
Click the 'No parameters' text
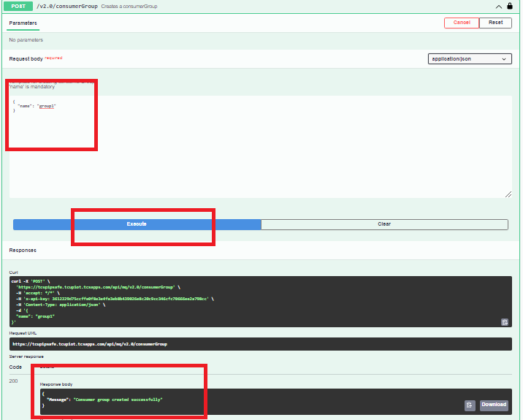pyautogui.click(x=26, y=40)
